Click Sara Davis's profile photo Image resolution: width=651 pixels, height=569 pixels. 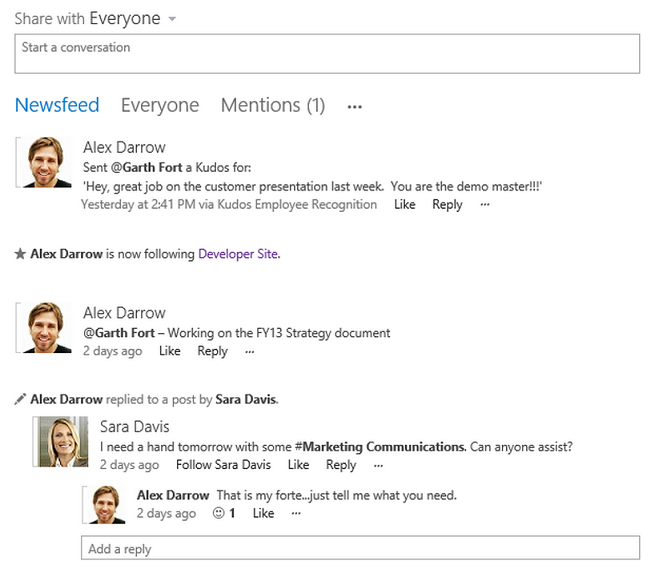pyautogui.click(x=62, y=442)
